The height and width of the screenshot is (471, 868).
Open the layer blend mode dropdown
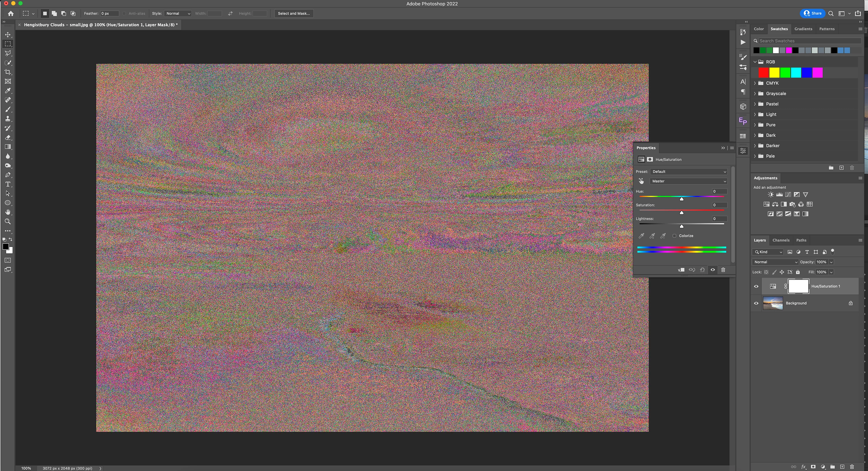click(x=775, y=262)
